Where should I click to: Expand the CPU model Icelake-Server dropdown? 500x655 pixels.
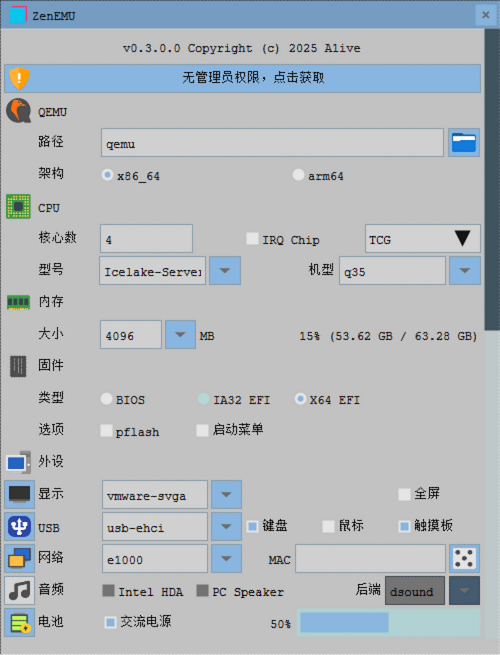click(225, 271)
